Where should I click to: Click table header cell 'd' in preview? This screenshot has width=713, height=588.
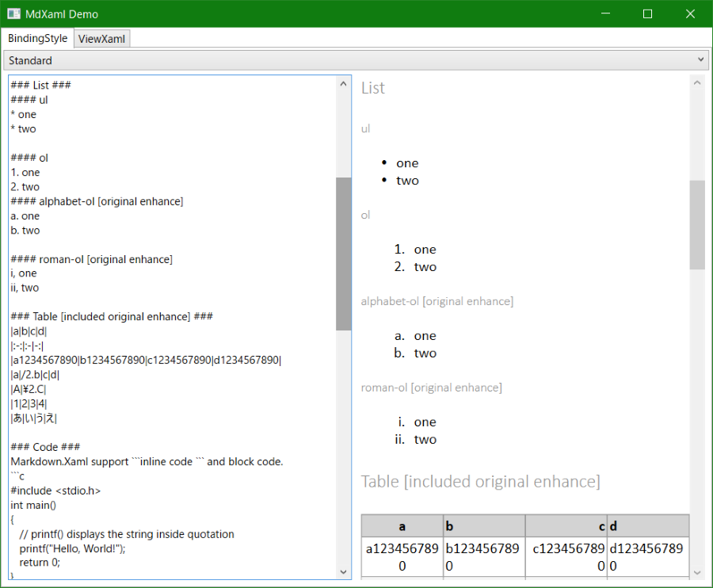(x=648, y=526)
